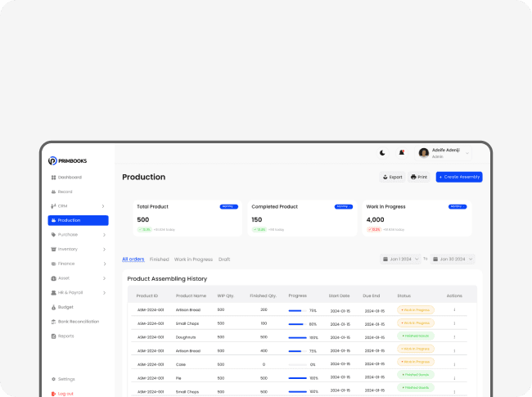532x397 pixels.
Task: Click the Asset sidebar icon
Action: pos(53,278)
